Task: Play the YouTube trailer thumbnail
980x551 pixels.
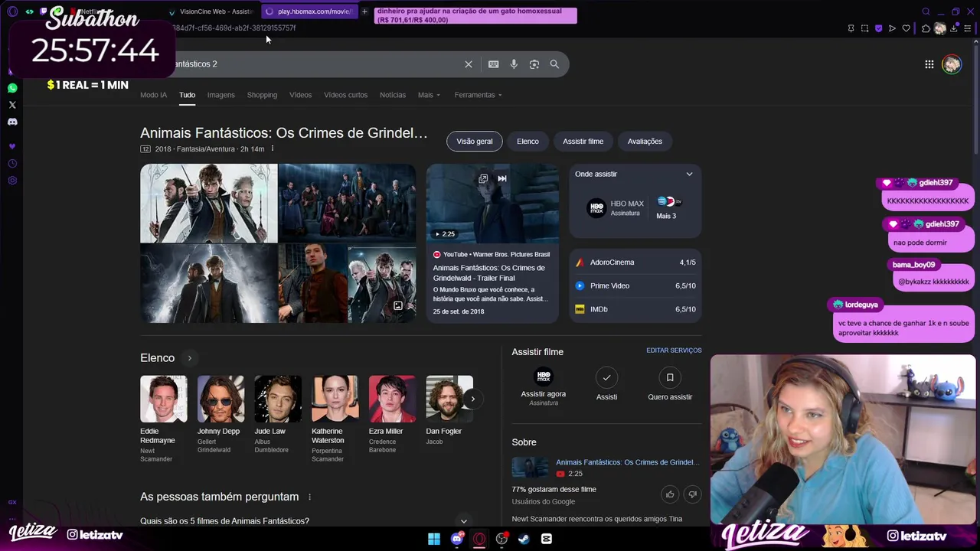Action: (492, 204)
